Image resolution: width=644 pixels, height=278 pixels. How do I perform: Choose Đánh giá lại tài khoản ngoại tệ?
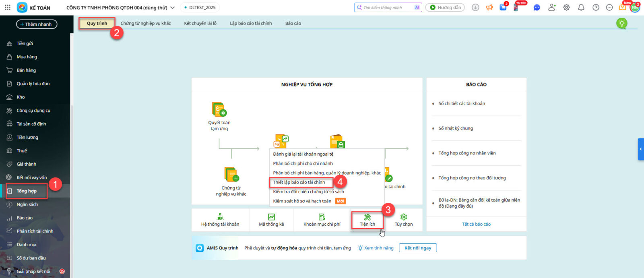click(x=303, y=154)
